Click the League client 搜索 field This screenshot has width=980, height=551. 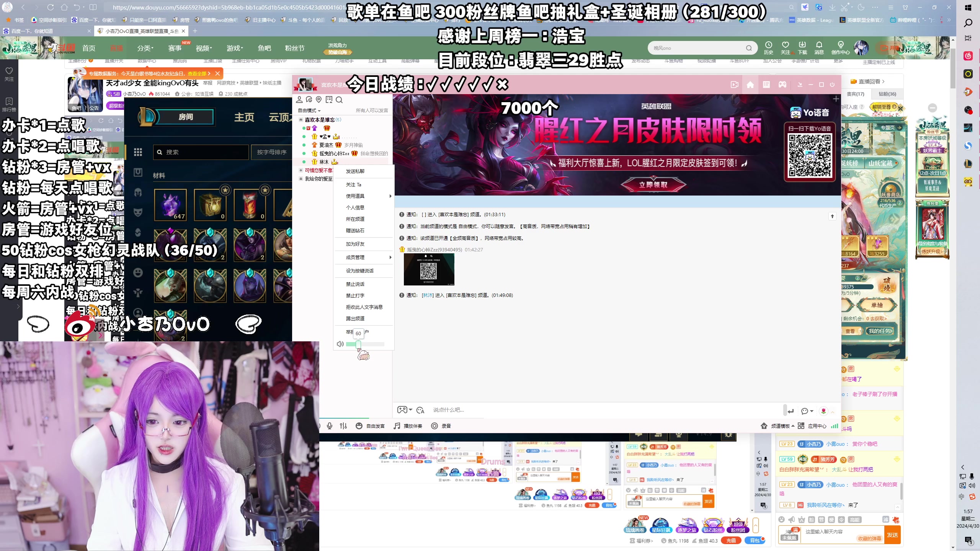(201, 152)
